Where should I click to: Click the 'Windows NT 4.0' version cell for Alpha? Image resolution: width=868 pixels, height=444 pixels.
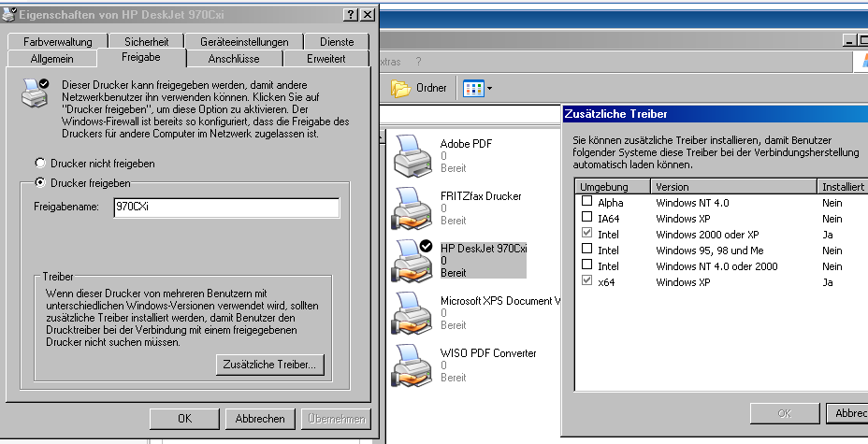pos(692,203)
